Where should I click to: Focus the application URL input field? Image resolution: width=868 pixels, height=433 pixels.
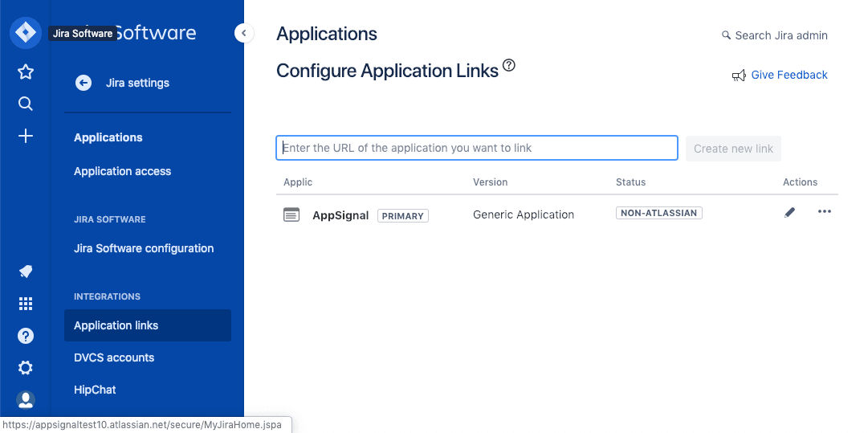tap(477, 148)
